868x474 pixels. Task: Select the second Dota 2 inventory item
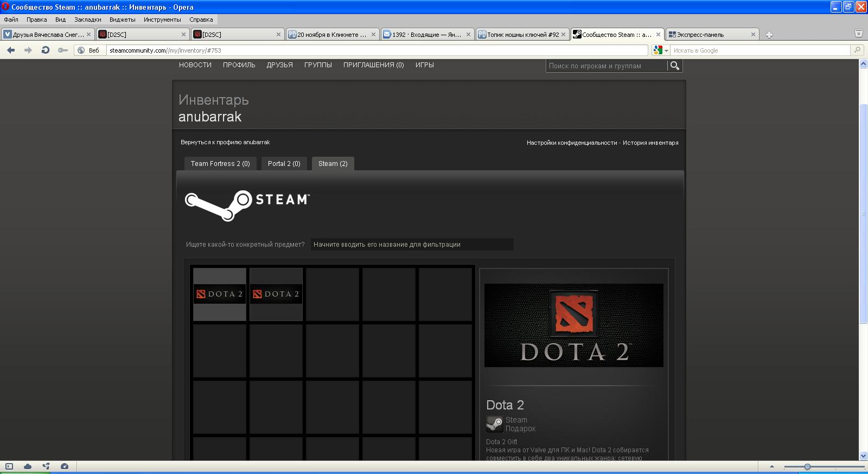[x=276, y=294]
